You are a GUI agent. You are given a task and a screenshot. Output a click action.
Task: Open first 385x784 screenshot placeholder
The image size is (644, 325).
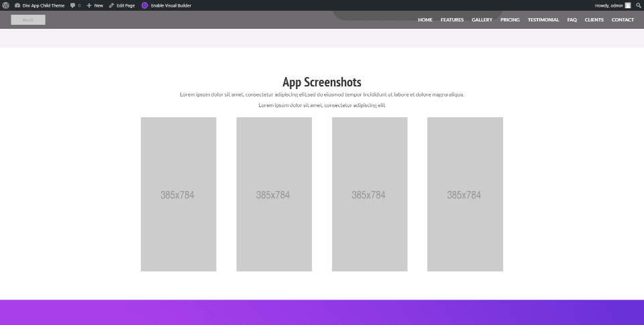pos(178,194)
